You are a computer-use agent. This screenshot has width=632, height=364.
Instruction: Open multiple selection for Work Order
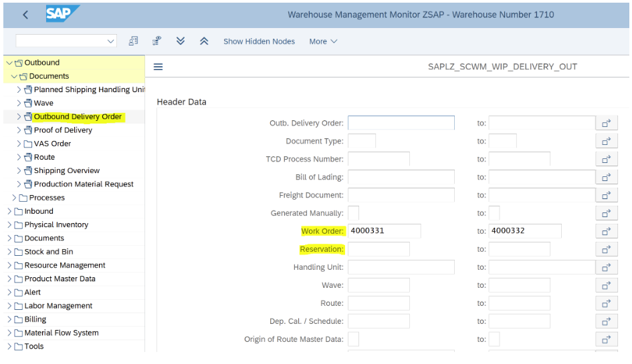point(607,232)
